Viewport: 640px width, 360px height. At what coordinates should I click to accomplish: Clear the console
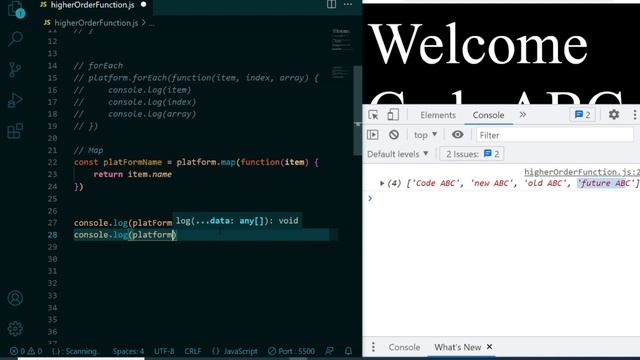[394, 135]
